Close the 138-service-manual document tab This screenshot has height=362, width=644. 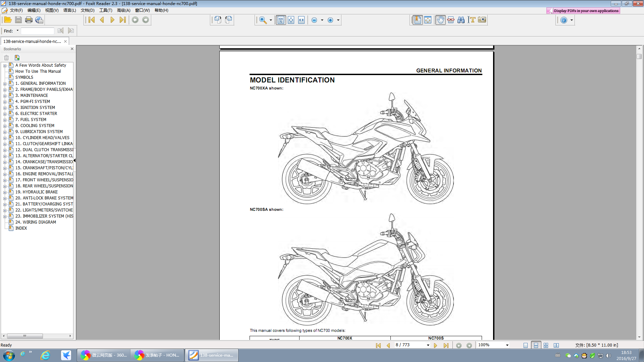pyautogui.click(x=65, y=41)
